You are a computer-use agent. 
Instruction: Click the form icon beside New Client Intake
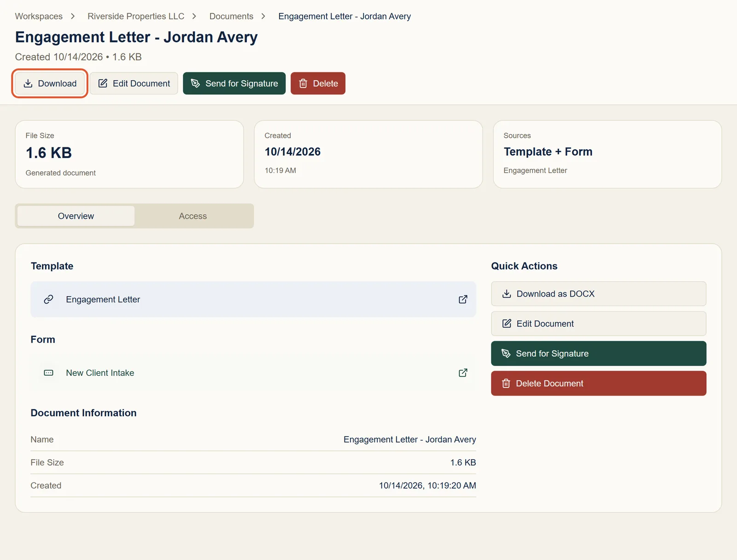[48, 373]
